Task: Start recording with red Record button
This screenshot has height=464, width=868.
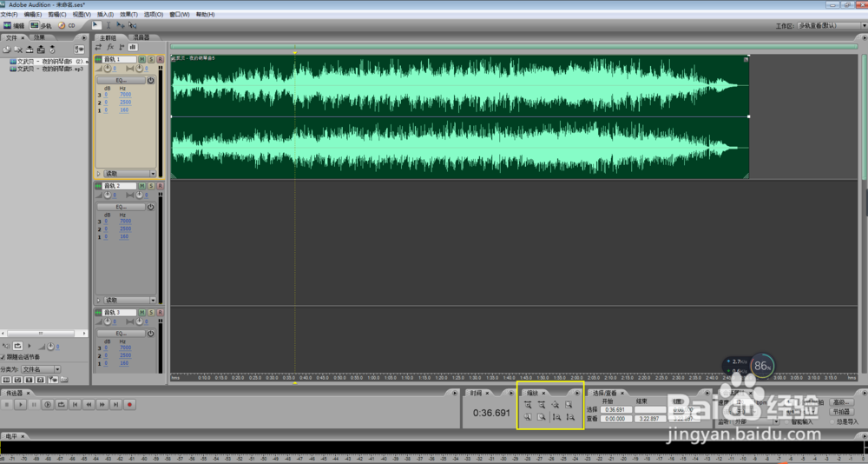Action: coord(129,405)
